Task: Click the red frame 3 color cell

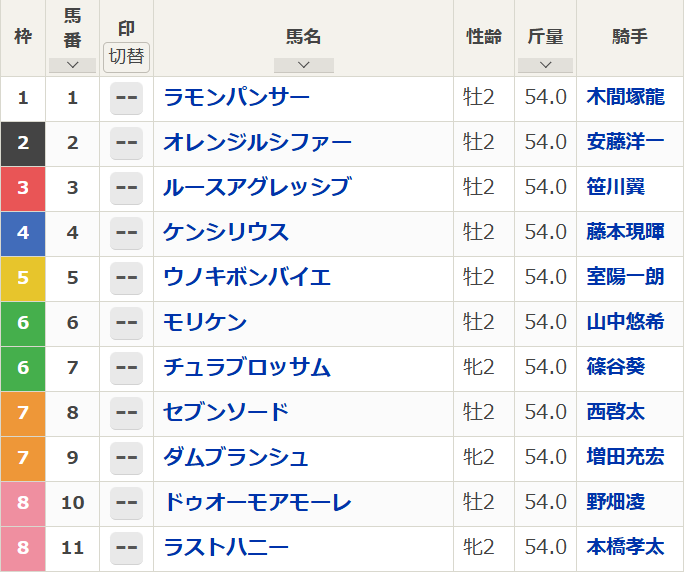Action: click(23, 189)
